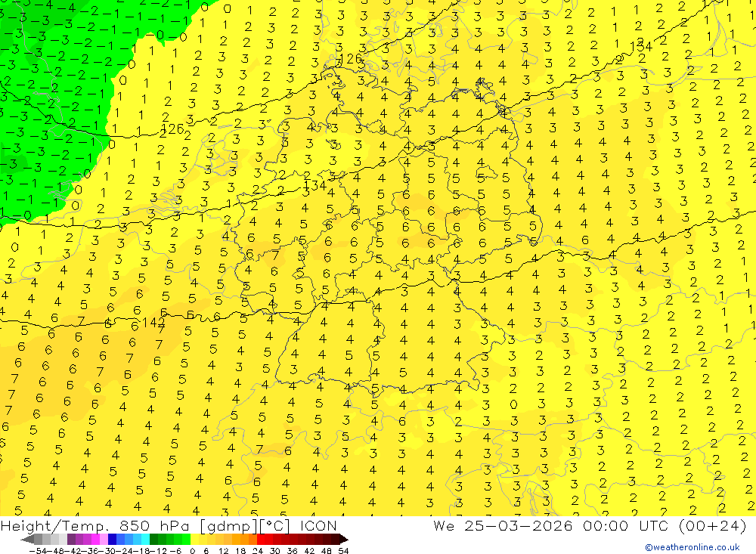756x554 pixels.
Task: Click the legend value 18
Action: pyautogui.click(x=240, y=551)
